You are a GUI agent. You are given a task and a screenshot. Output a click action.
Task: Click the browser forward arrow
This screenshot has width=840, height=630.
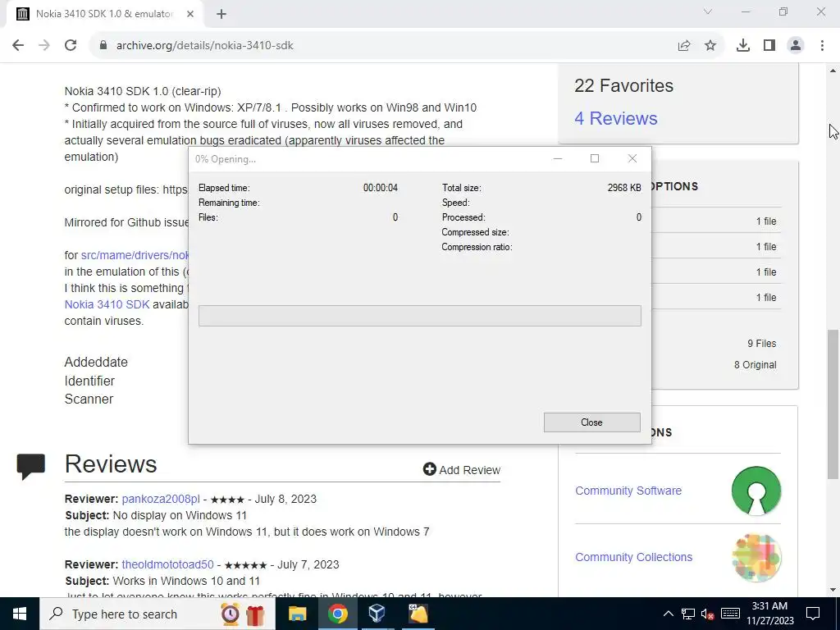44,46
